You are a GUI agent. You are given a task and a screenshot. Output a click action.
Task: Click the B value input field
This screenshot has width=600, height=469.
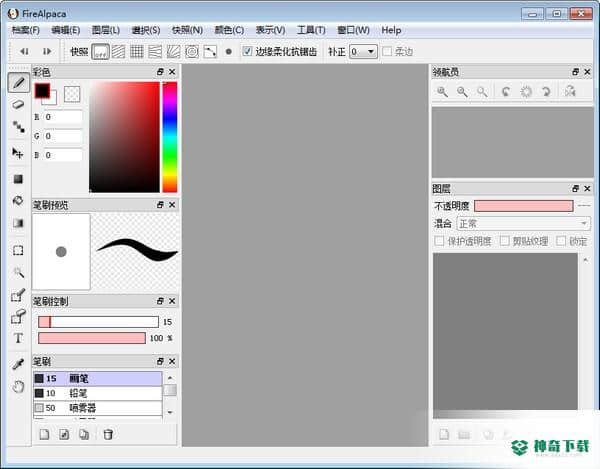click(x=63, y=155)
